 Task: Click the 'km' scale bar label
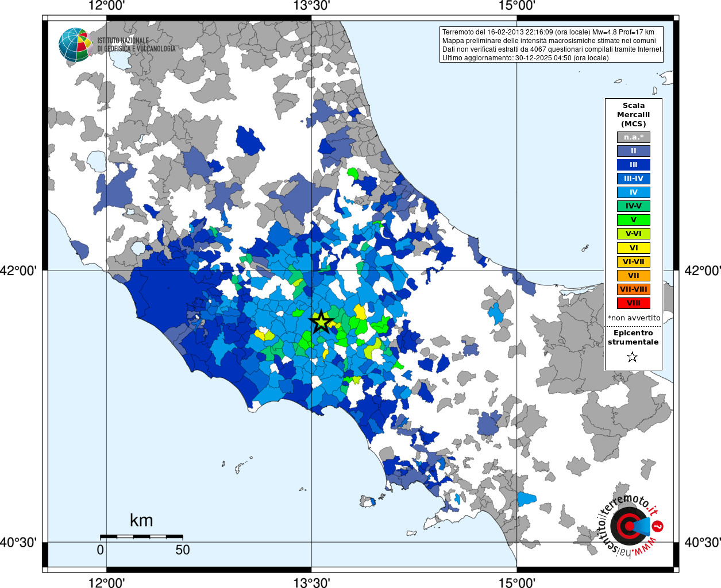[141, 521]
